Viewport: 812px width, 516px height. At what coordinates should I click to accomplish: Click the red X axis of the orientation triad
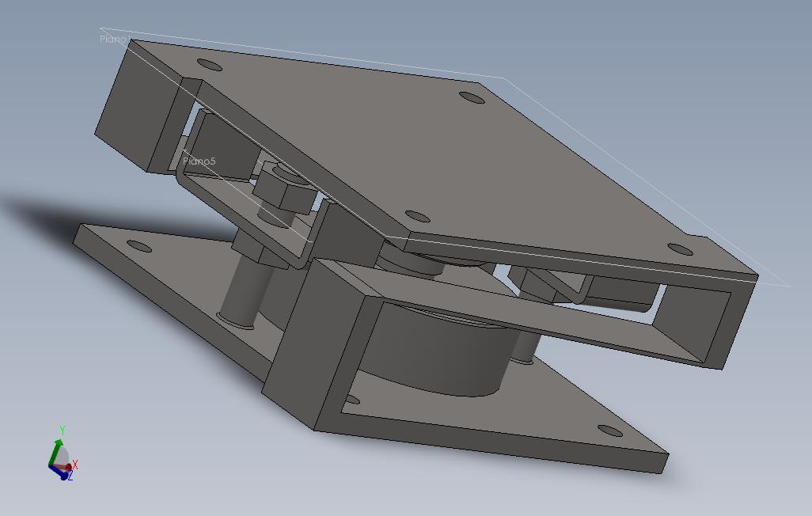(66, 467)
